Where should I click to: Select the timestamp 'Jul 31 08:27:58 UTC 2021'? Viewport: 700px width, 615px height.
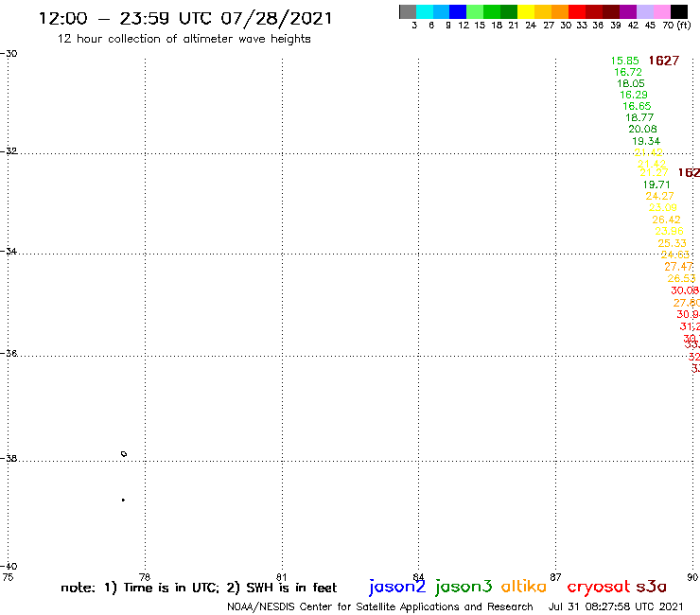[x=616, y=606]
